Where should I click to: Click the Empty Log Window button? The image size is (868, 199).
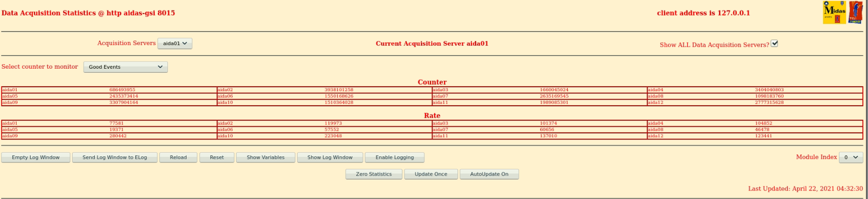(36, 157)
